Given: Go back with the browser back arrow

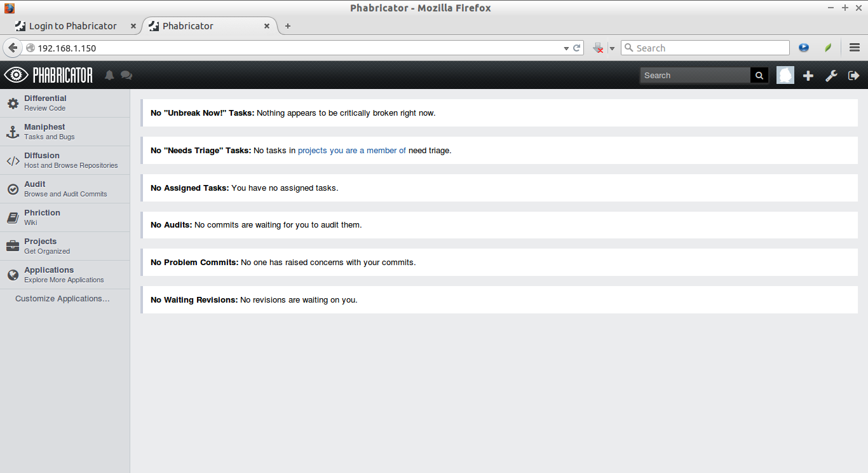Looking at the screenshot, I should [13, 48].
